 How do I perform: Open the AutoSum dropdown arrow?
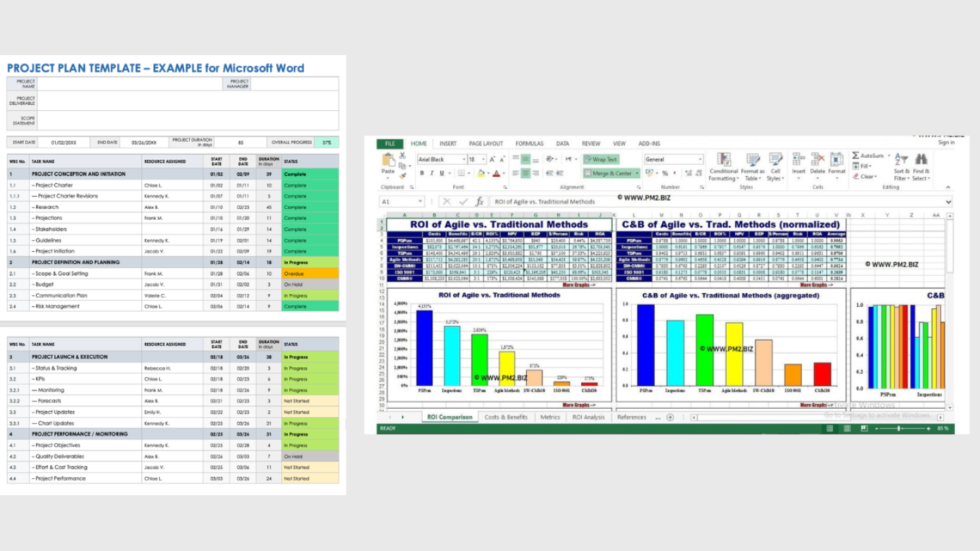pos(889,156)
